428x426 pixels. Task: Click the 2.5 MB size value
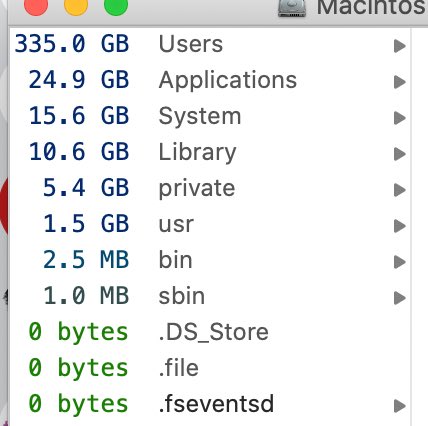click(x=86, y=260)
